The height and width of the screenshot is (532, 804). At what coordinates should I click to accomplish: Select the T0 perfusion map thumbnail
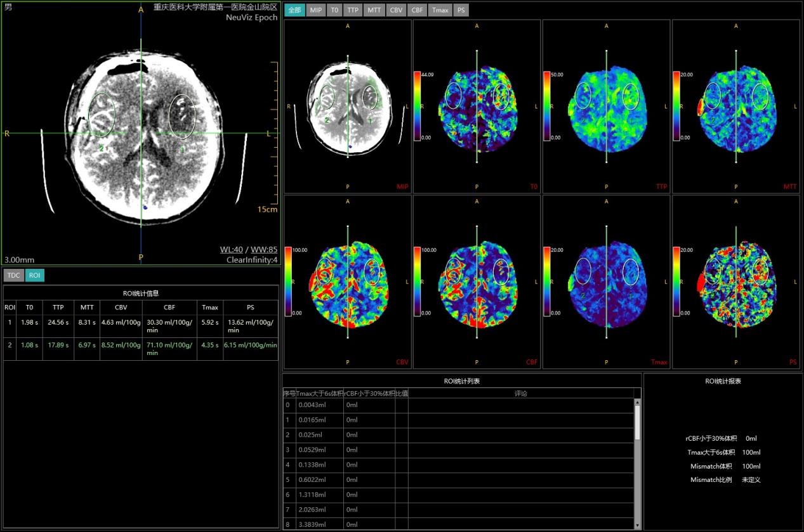pos(477,106)
